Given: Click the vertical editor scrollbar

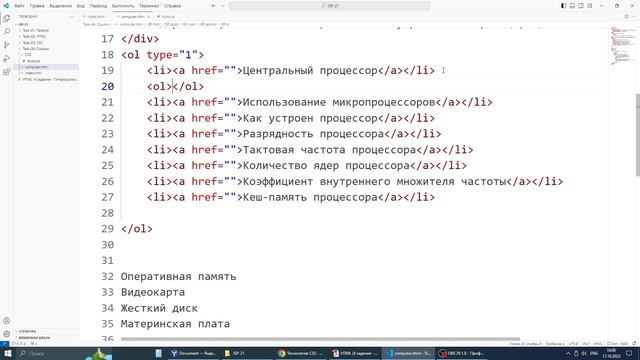Looking at the screenshot, I should tap(637, 135).
